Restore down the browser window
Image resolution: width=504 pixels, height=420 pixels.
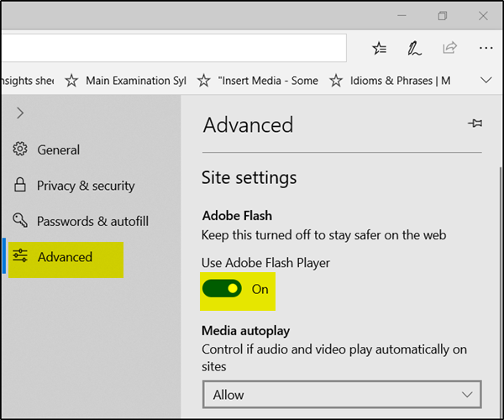[x=443, y=16]
